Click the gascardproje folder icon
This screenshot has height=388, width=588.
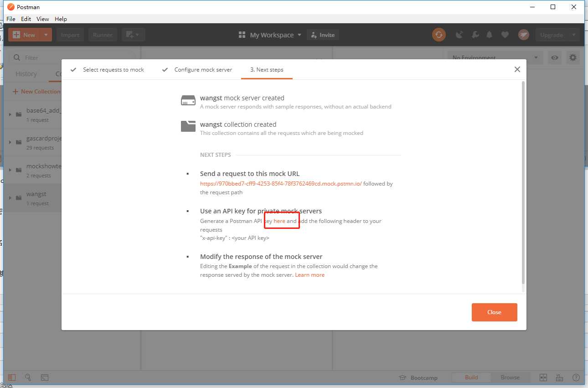point(19,142)
